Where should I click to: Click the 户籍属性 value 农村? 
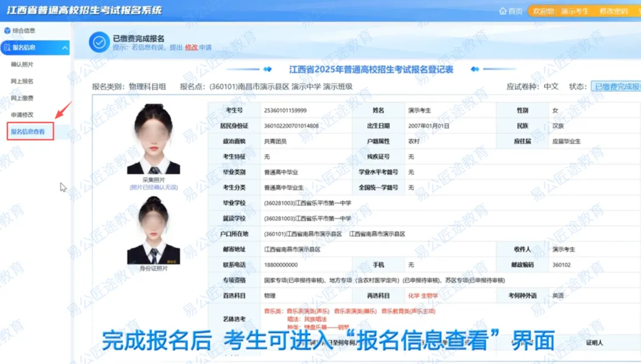(414, 141)
